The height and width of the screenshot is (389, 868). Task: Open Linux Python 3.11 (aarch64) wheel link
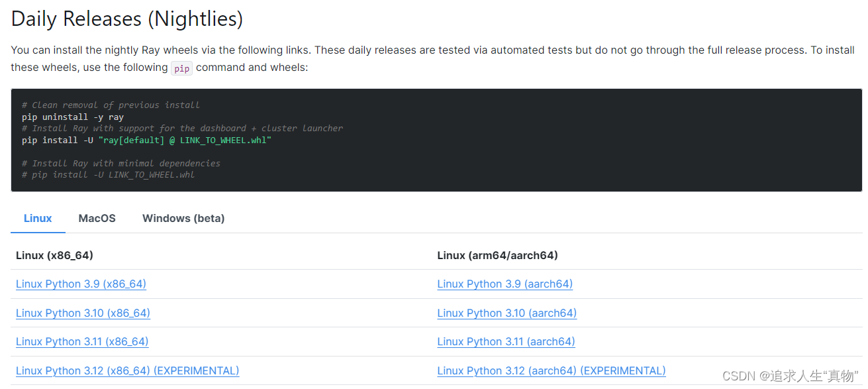pyautogui.click(x=506, y=341)
